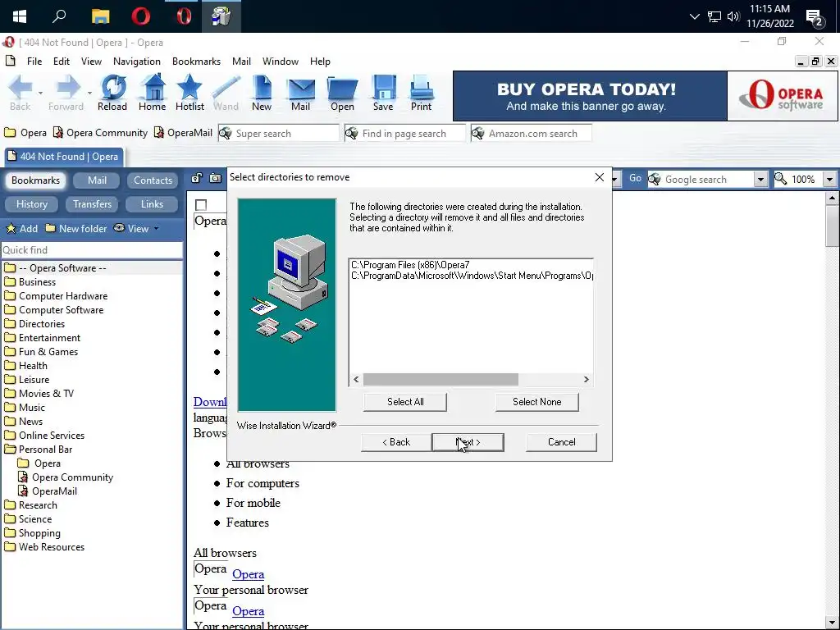Viewport: 840px width, 630px height.
Task: Click Add bookmark star in panel
Action: coord(22,229)
